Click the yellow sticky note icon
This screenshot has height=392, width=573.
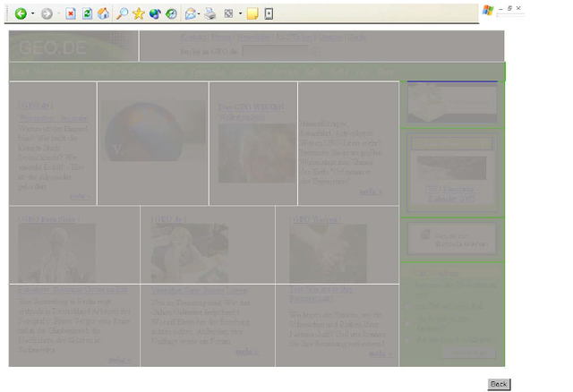point(252,14)
